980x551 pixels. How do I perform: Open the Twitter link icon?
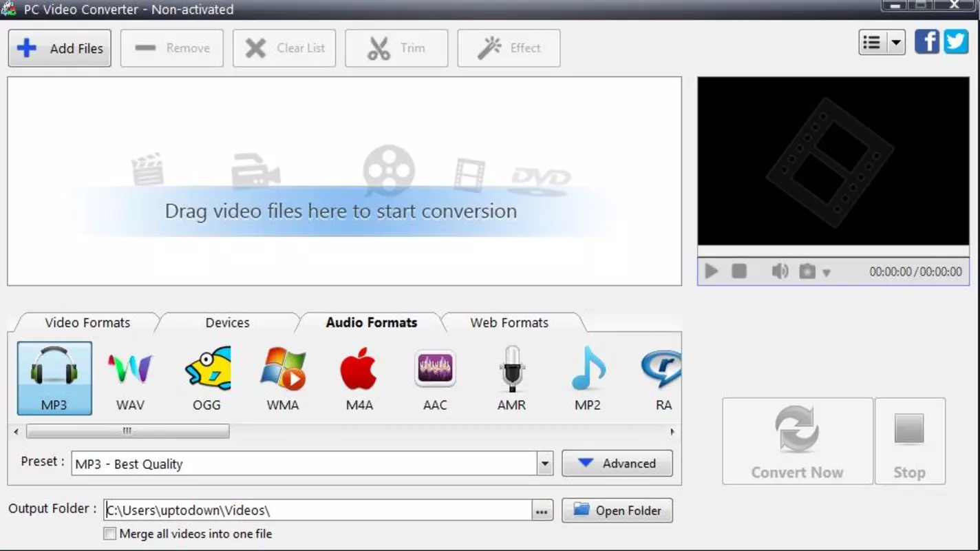[956, 42]
